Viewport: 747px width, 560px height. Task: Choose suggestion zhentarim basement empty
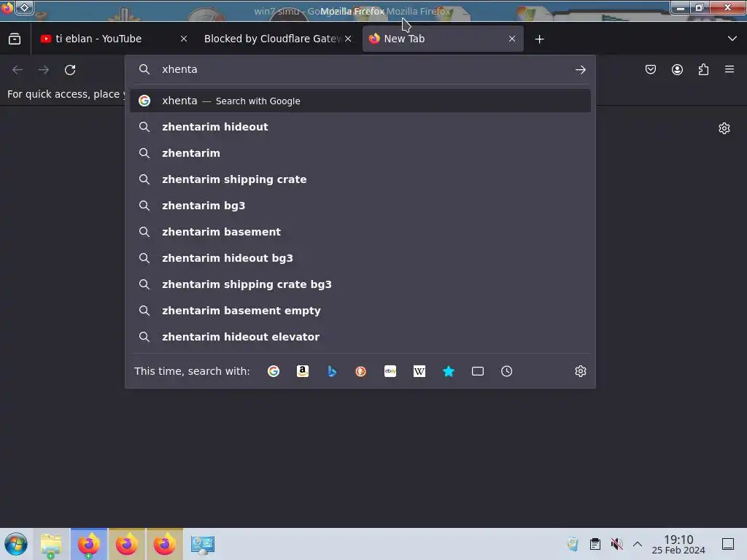360,311
